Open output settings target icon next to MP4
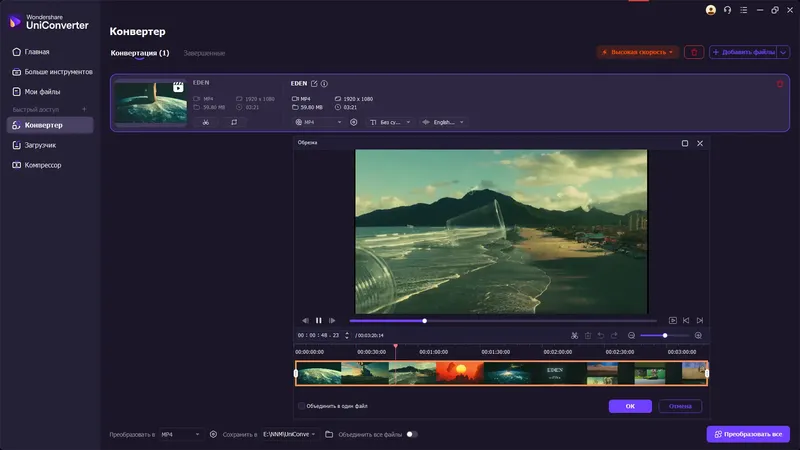The height and width of the screenshot is (450, 800). click(x=354, y=122)
